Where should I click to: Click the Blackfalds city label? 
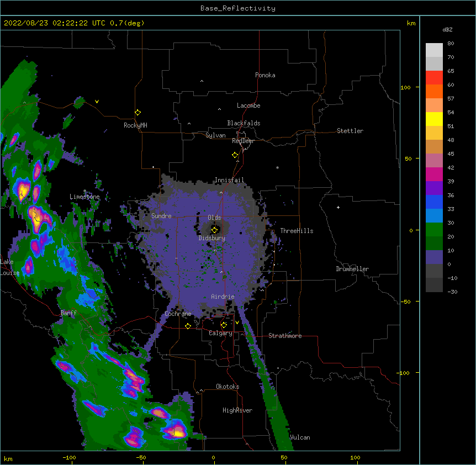[x=244, y=123]
